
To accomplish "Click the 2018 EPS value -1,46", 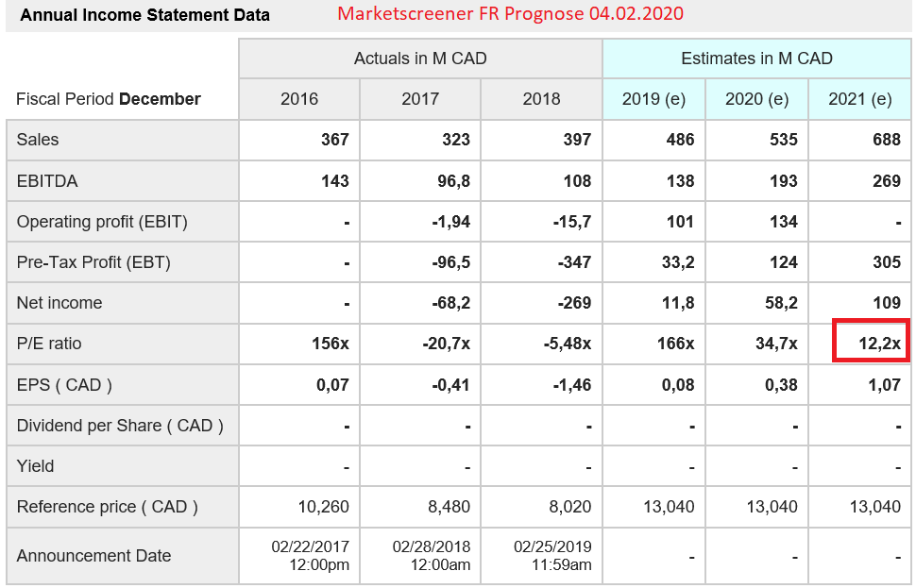I will pos(572,385).
